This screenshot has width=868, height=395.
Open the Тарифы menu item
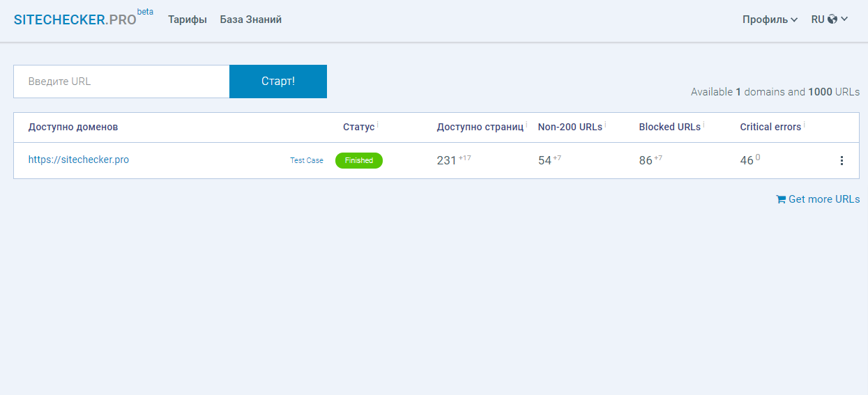click(188, 20)
